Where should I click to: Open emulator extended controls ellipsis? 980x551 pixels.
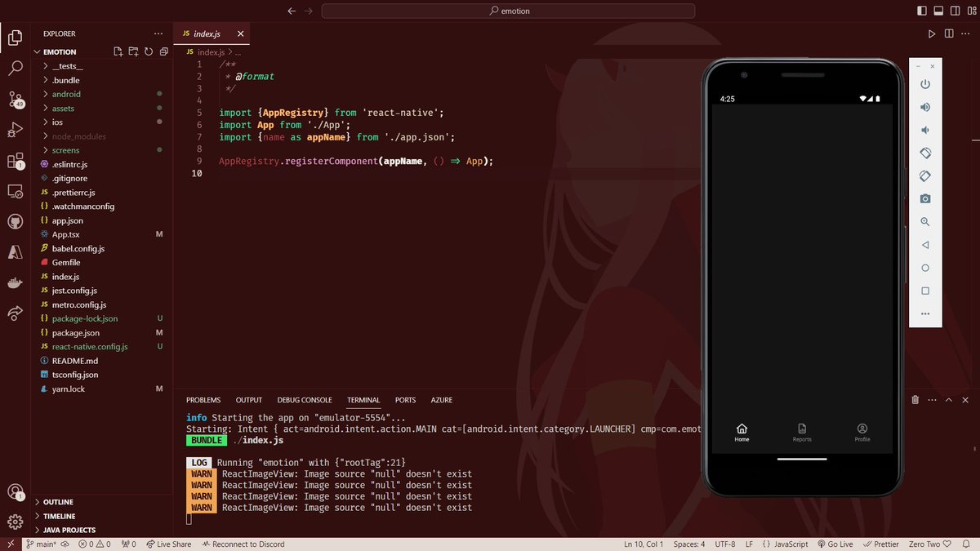pos(925,313)
